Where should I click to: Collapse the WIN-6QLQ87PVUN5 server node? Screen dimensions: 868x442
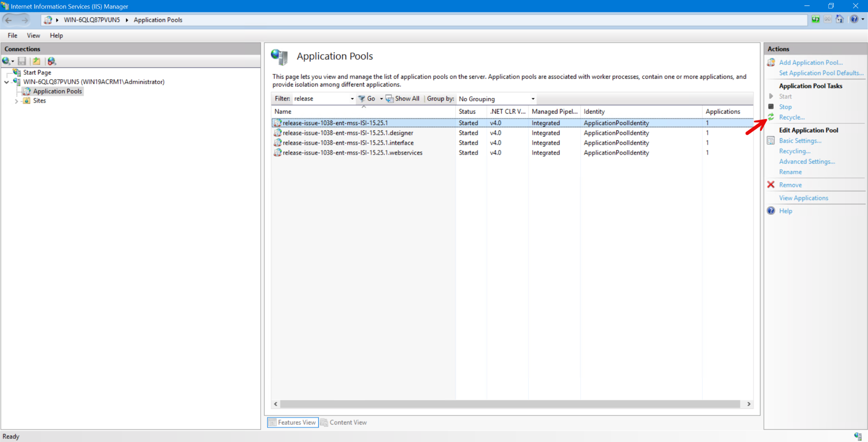[x=6, y=82]
